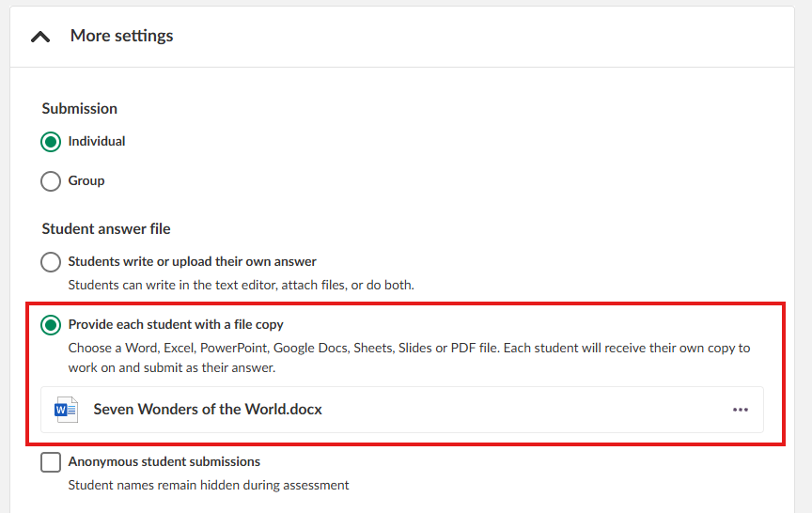Select the Group submission option
This screenshot has height=513, width=812.
tap(51, 181)
